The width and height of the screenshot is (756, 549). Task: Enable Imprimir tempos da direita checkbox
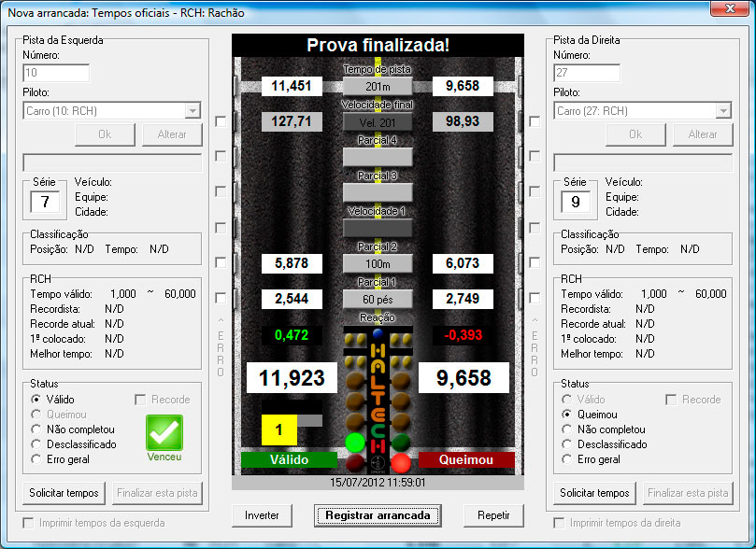[x=560, y=523]
